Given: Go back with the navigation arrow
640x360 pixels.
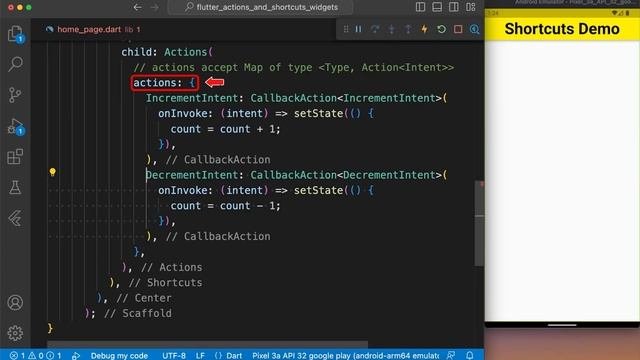Looking at the screenshot, I should (138, 7).
